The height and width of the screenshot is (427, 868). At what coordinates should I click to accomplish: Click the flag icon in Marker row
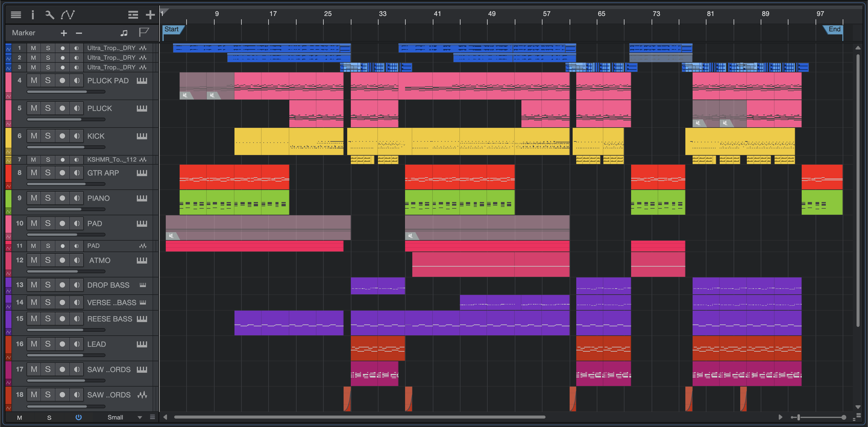tap(144, 33)
